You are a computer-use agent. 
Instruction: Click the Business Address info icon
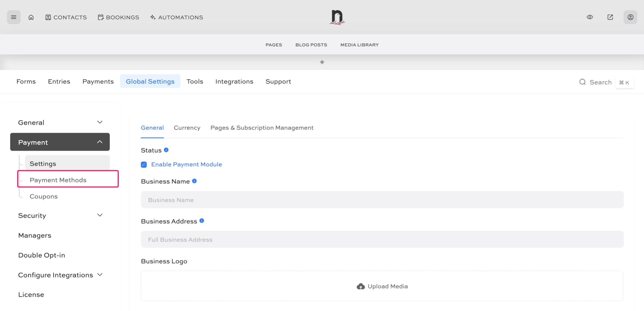[x=202, y=221]
